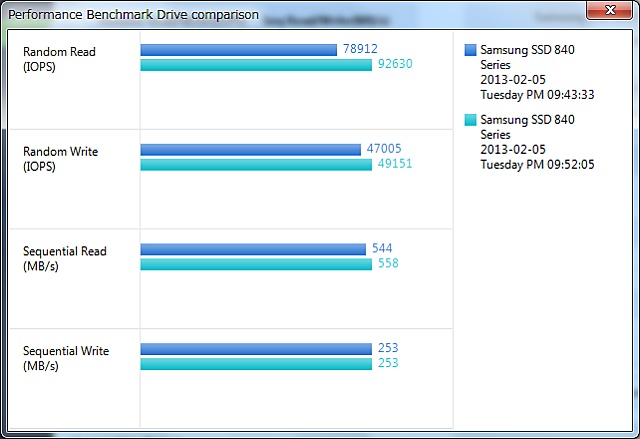Image resolution: width=640 pixels, height=439 pixels.
Task: Click the Tuesday PM 09:43:33 timestamp
Action: (x=537, y=95)
